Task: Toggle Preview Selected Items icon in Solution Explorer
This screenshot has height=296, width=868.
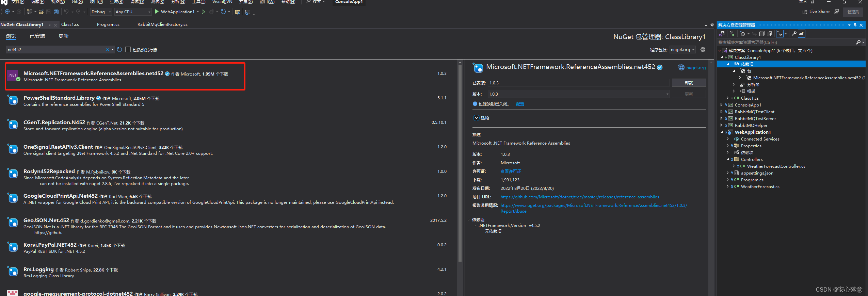Action: click(x=802, y=34)
